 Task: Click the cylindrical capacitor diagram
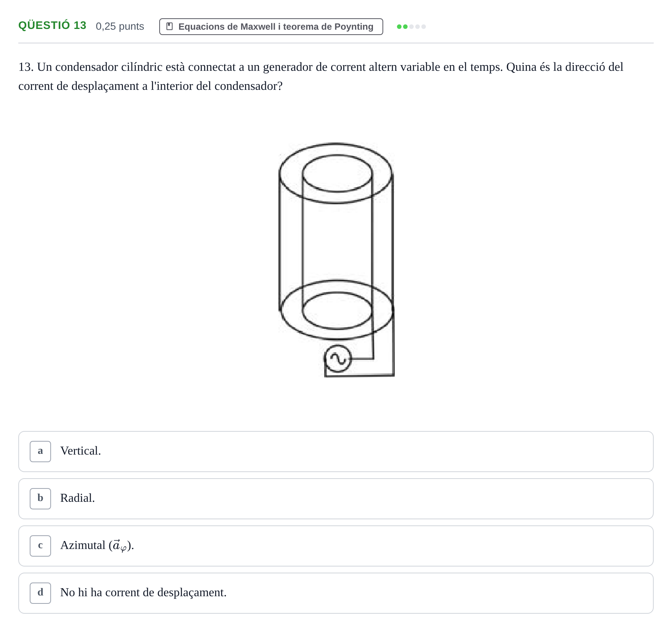click(336, 260)
